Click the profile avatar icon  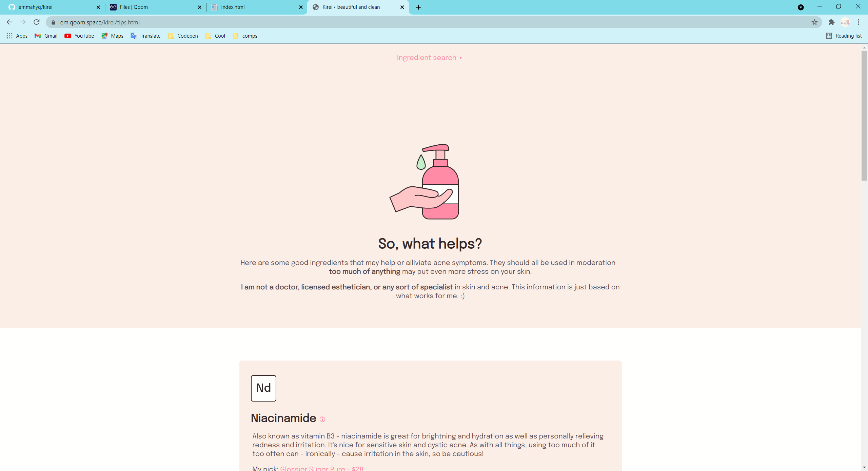(845, 22)
